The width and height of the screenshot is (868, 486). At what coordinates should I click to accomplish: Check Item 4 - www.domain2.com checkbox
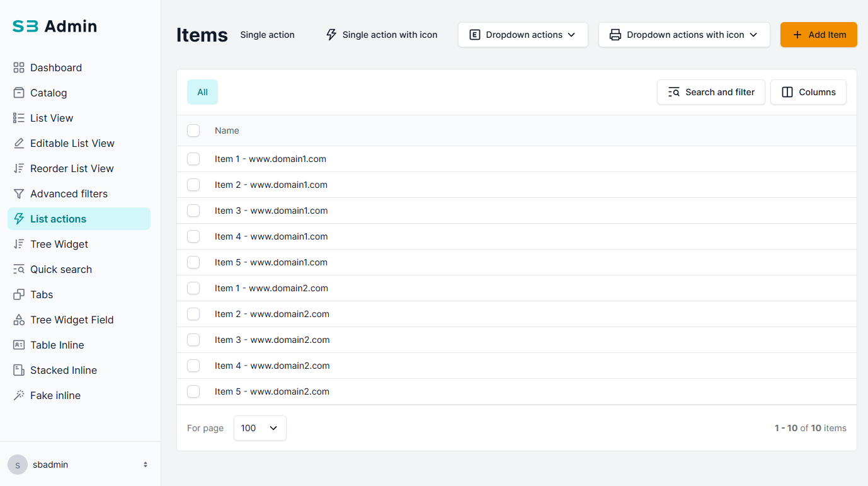click(x=193, y=366)
